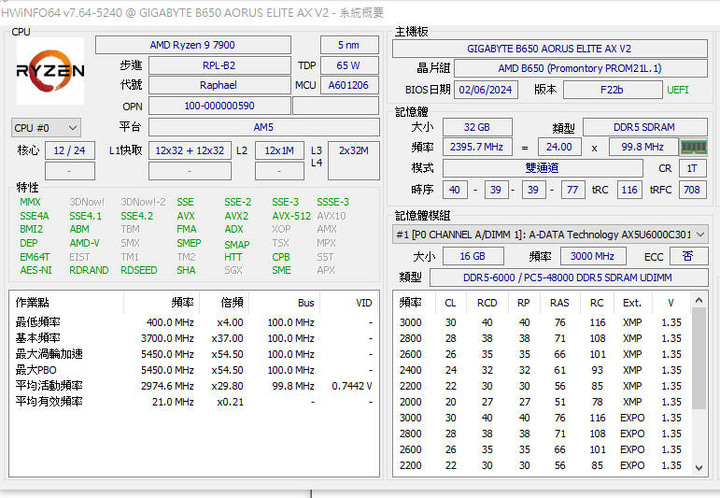Screen dimensions: 720x498
Task: Click the 32 GB memory size value
Action: (x=477, y=127)
